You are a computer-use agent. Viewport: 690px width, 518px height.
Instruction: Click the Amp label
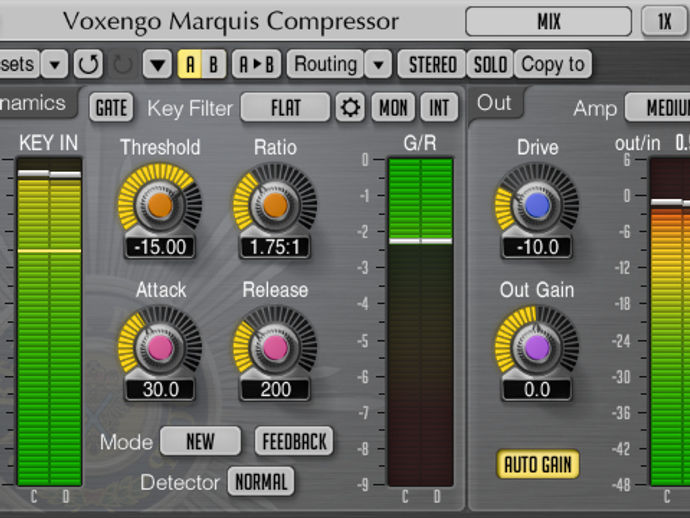pyautogui.click(x=595, y=109)
